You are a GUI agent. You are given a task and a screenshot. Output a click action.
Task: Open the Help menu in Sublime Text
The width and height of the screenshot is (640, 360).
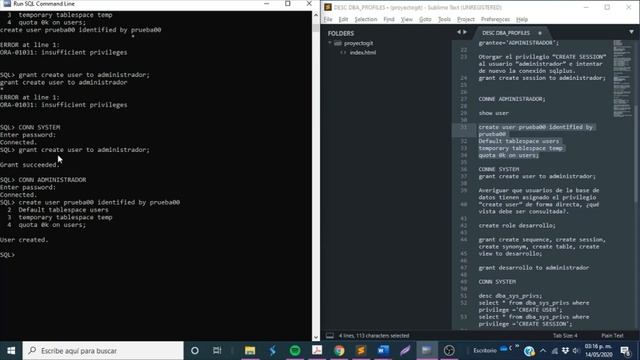point(522,19)
